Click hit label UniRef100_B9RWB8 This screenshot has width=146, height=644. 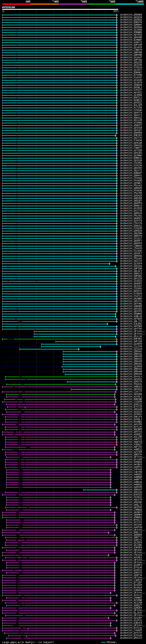tap(131, 32)
